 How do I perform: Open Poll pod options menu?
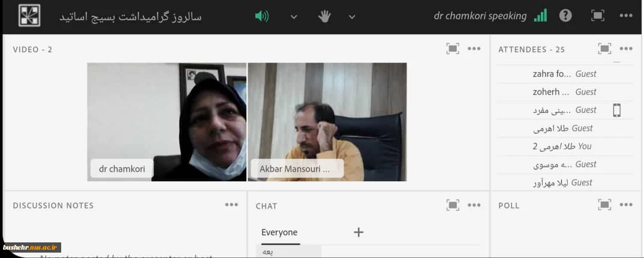(x=626, y=205)
